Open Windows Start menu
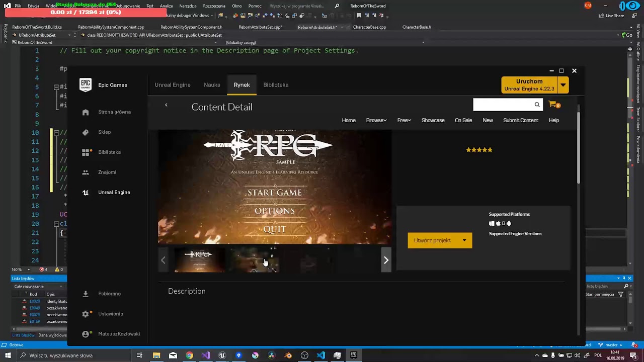Viewport: 644px width, 362px height. click(8, 355)
